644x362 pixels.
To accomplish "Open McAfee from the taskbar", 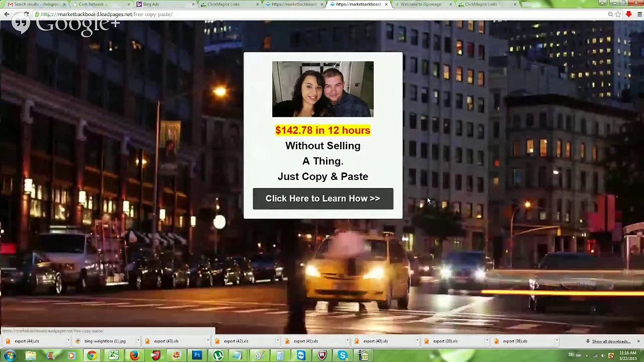I will [322, 356].
